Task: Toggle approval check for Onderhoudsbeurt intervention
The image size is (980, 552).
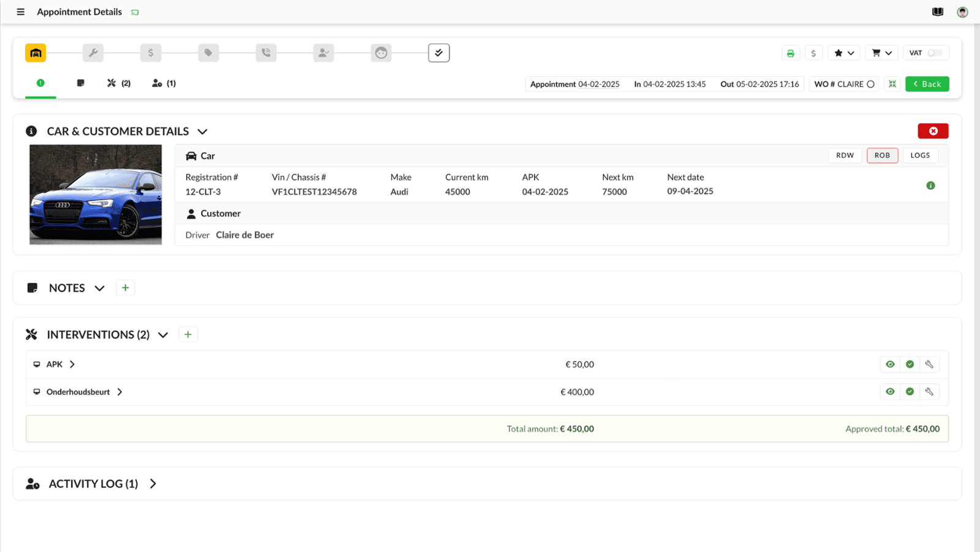Action: pos(910,391)
